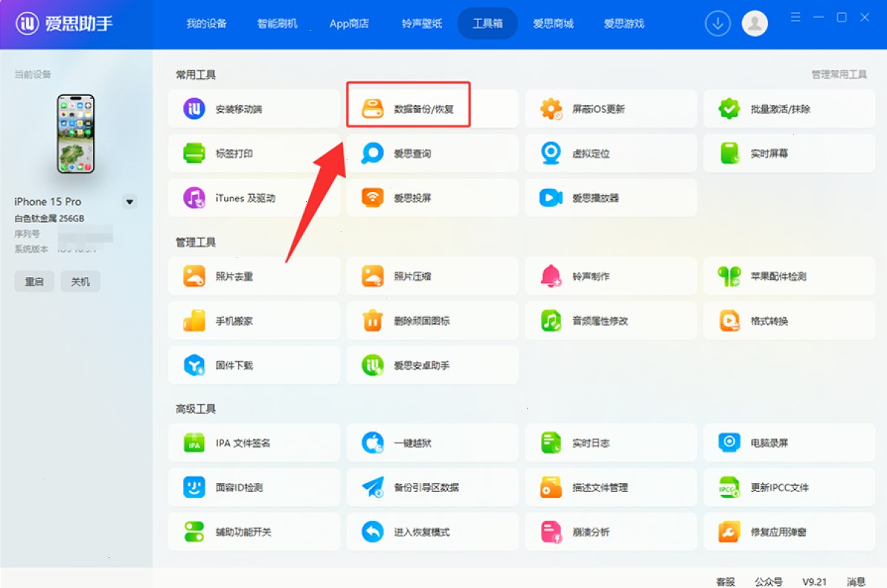
Task: Open the download manager icon
Action: point(717,24)
